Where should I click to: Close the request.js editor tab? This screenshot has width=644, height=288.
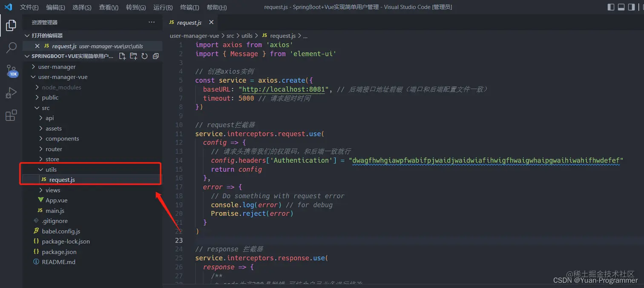(211, 22)
